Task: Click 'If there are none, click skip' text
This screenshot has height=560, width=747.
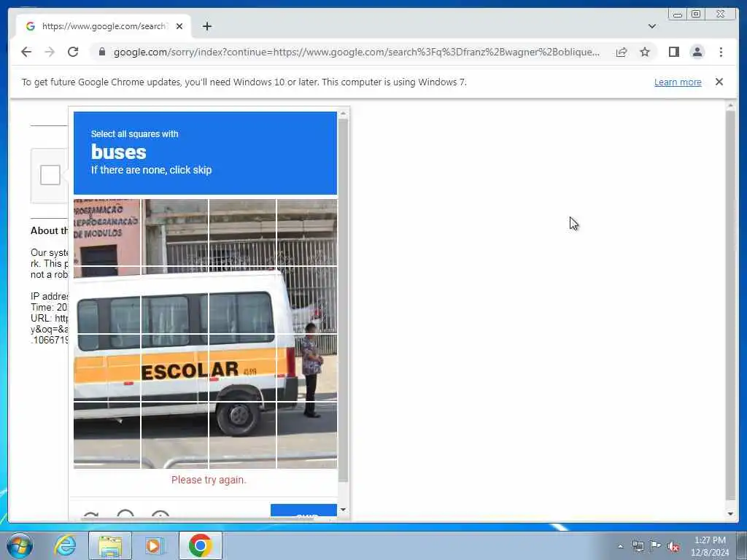Action: (x=152, y=170)
